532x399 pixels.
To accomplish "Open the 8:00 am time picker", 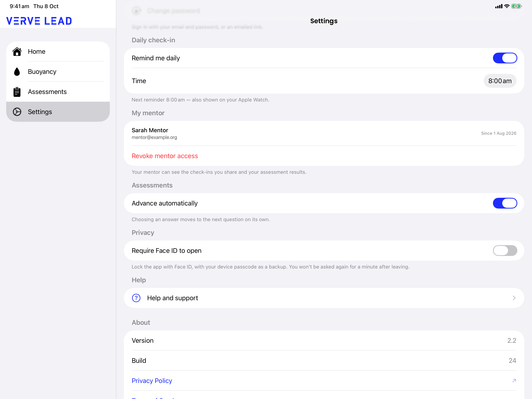I will [x=500, y=81].
